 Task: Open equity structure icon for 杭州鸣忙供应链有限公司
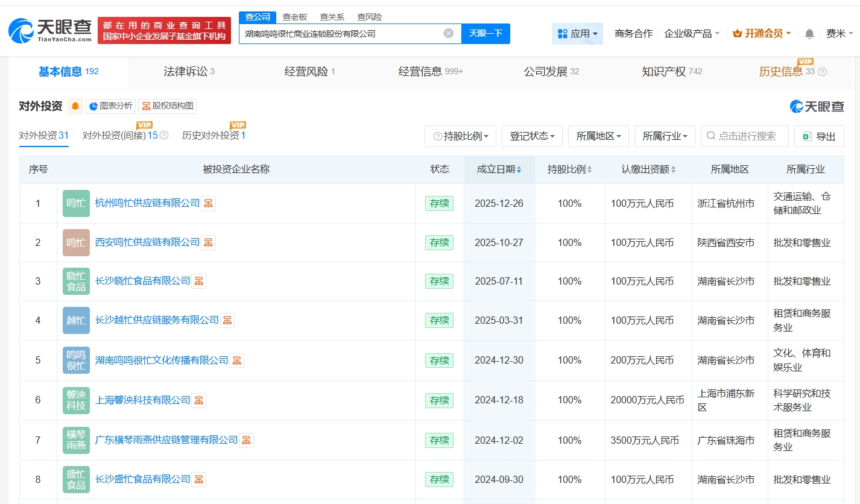coord(208,203)
